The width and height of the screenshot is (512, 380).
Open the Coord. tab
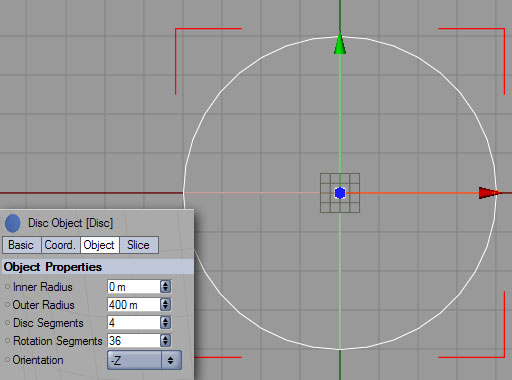[60, 245]
